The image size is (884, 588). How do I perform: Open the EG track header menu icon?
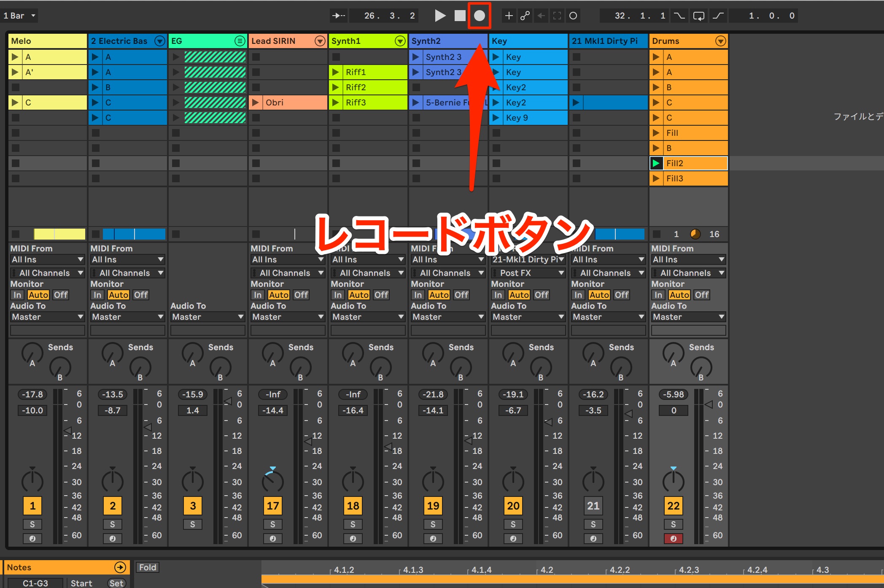tap(240, 41)
